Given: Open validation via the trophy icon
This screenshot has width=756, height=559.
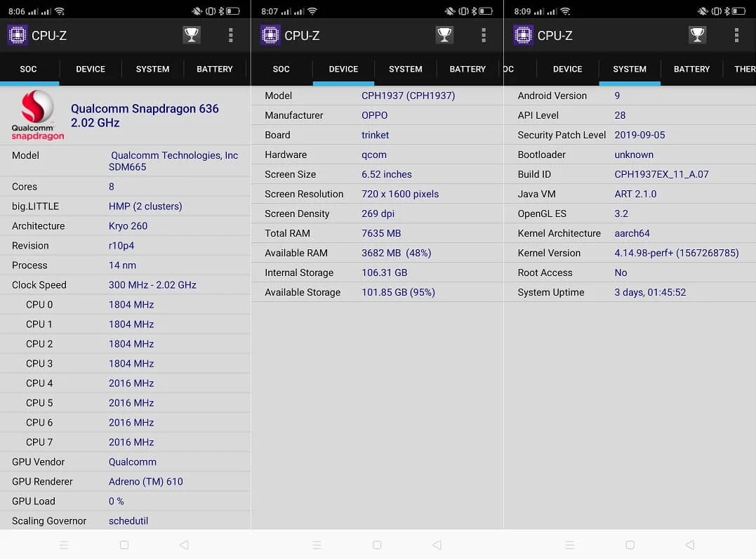Looking at the screenshot, I should coord(192,35).
